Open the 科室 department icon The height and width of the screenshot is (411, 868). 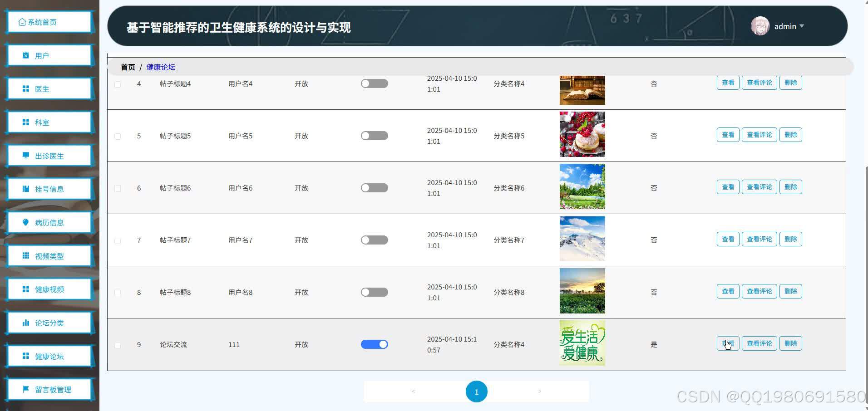pos(25,122)
